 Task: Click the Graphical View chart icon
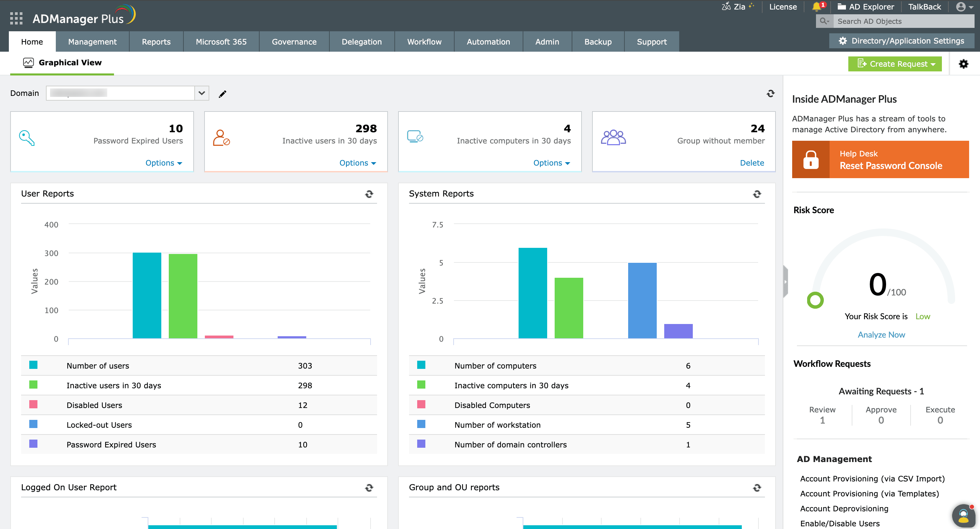[29, 63]
